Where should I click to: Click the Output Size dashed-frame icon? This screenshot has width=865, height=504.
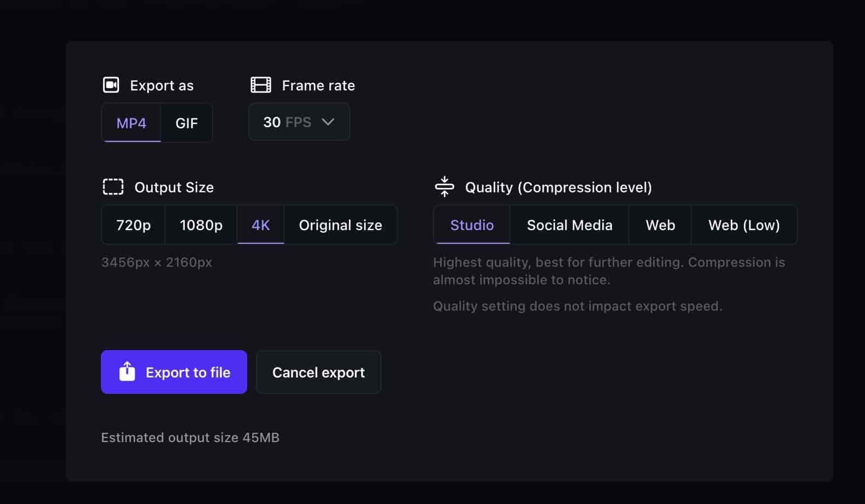(112, 187)
